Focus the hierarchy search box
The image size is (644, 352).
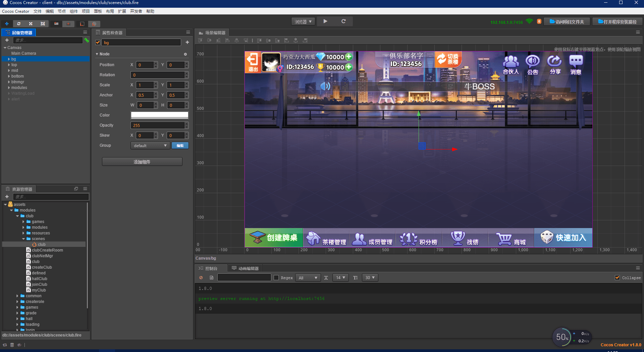48,40
